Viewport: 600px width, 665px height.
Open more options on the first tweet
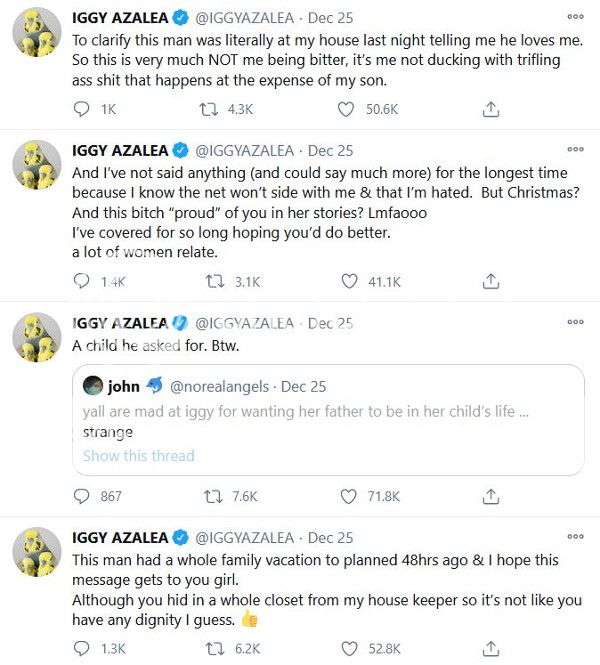575,17
